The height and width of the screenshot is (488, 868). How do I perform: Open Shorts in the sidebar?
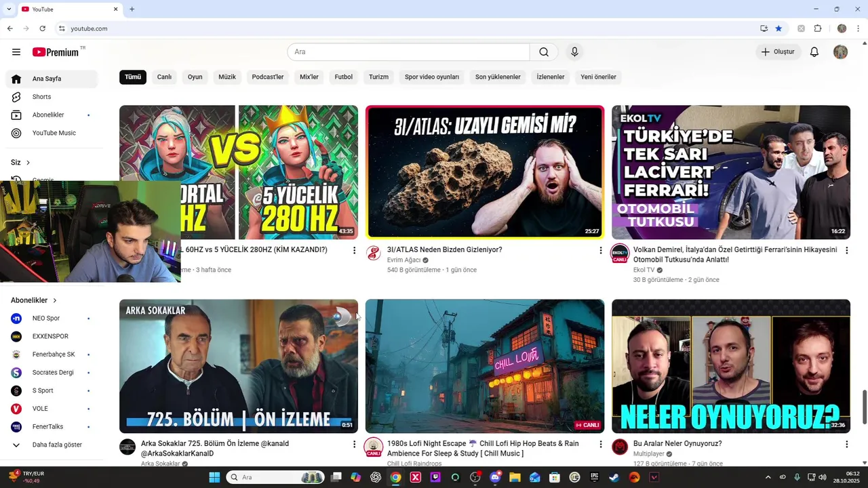(x=52, y=97)
